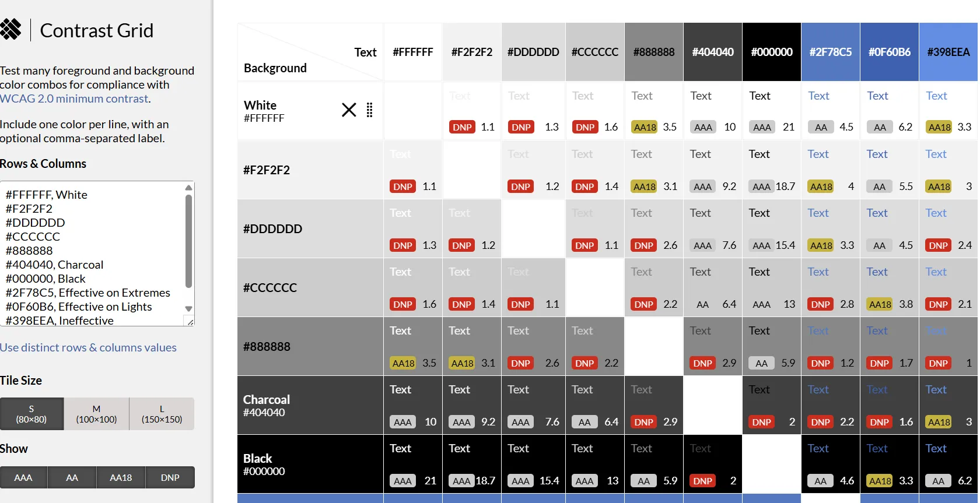The width and height of the screenshot is (980, 503).
Task: Click the AA badge scoring 4.6 in Black row
Action: pos(821,481)
